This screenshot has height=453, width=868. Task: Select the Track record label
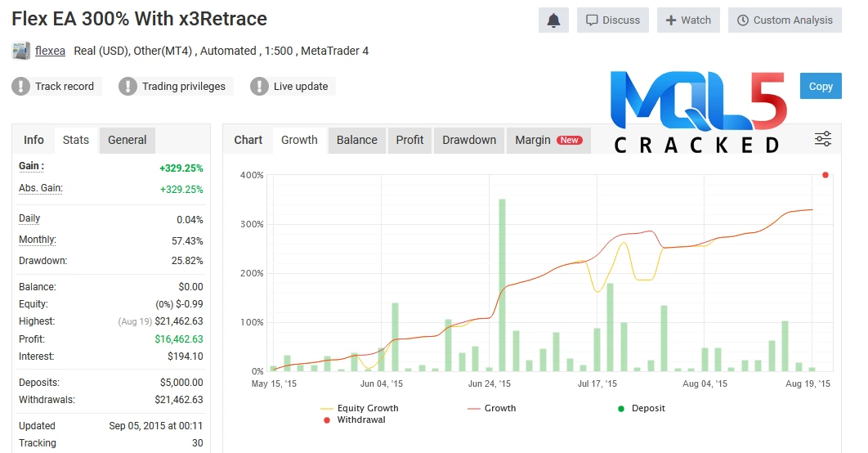point(65,87)
